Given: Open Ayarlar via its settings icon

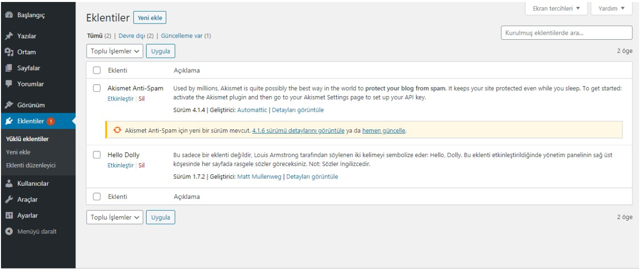Looking at the screenshot, I should pyautogui.click(x=9, y=216).
